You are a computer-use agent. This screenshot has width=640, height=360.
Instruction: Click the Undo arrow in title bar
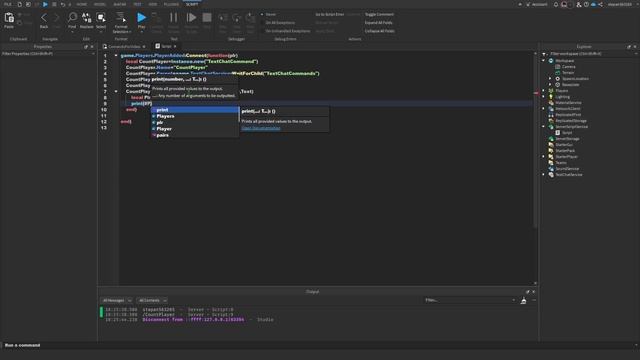tap(62, 4)
